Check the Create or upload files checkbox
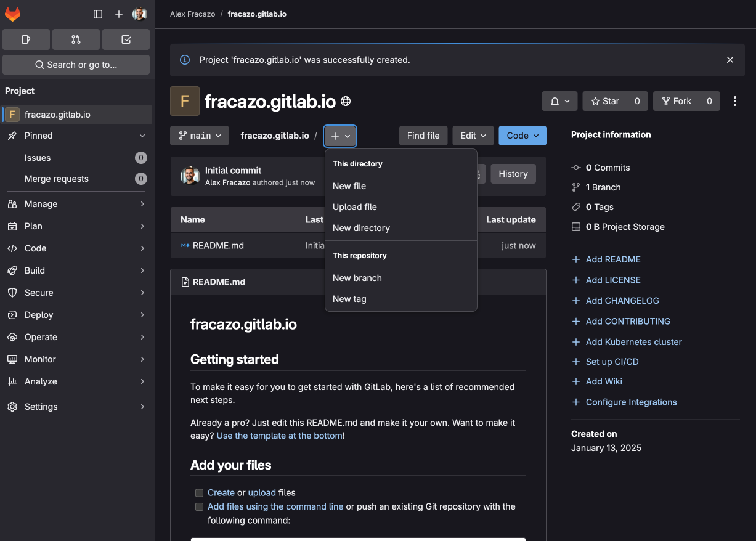Image resolution: width=756 pixels, height=541 pixels. coord(199,493)
